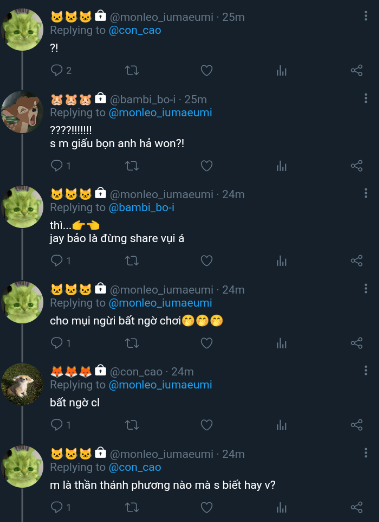Like the "m là thần thánh phương nào" tweet

(206, 507)
